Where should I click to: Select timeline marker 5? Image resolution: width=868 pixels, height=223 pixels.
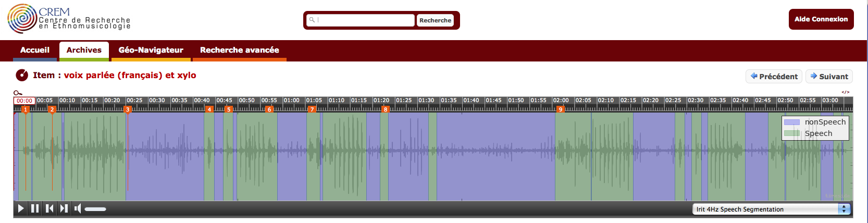(x=228, y=109)
